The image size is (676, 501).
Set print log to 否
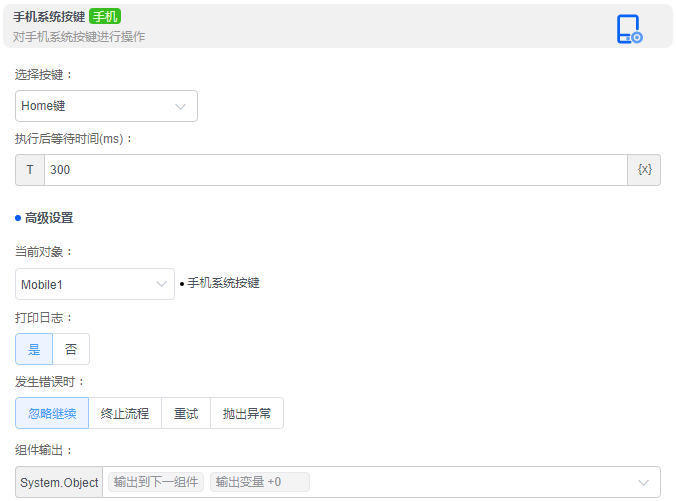71,349
